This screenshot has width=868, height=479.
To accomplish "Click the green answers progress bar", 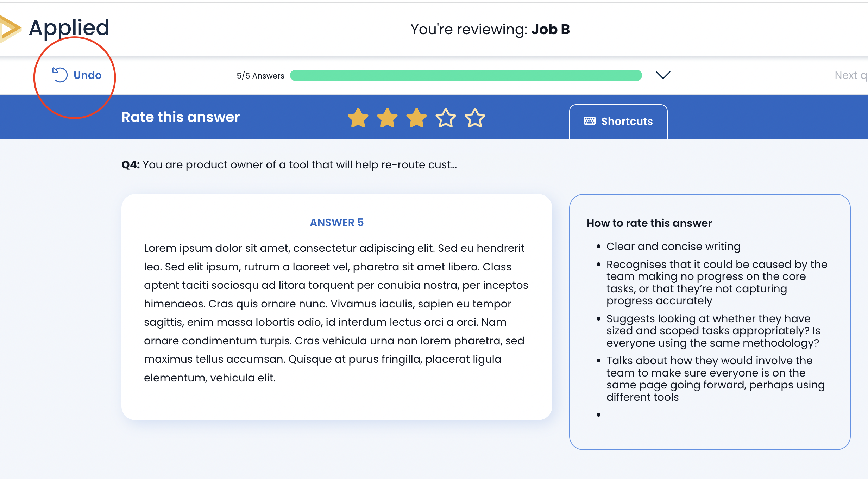I will coord(466,75).
